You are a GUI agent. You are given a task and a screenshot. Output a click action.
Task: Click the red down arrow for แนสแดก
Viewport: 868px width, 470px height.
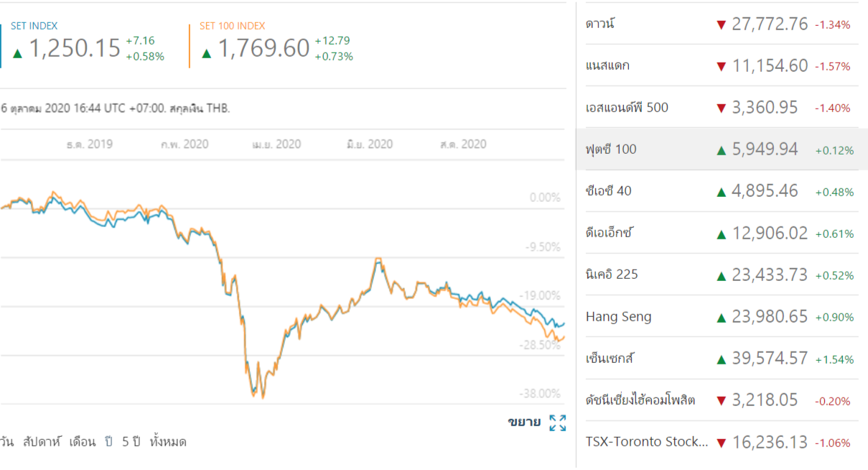click(721, 67)
